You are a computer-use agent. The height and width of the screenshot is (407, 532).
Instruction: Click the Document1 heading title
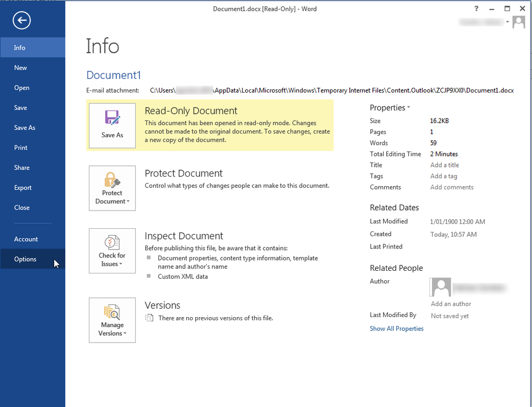[113, 75]
